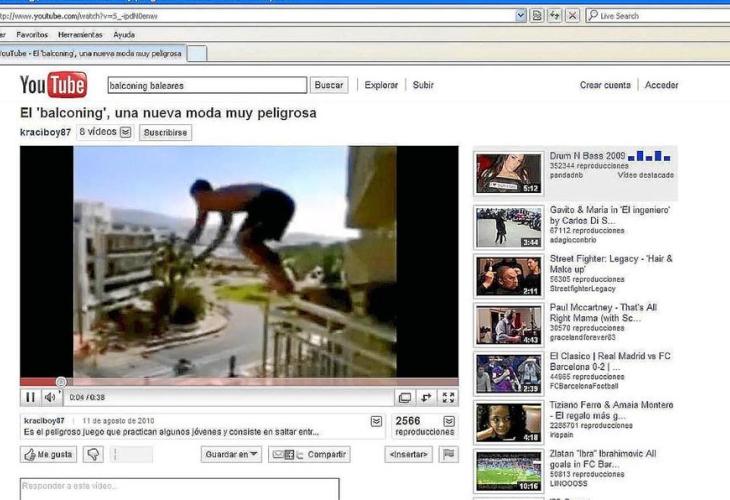
Task: Open the Herramientas menu
Action: pyautogui.click(x=80, y=34)
